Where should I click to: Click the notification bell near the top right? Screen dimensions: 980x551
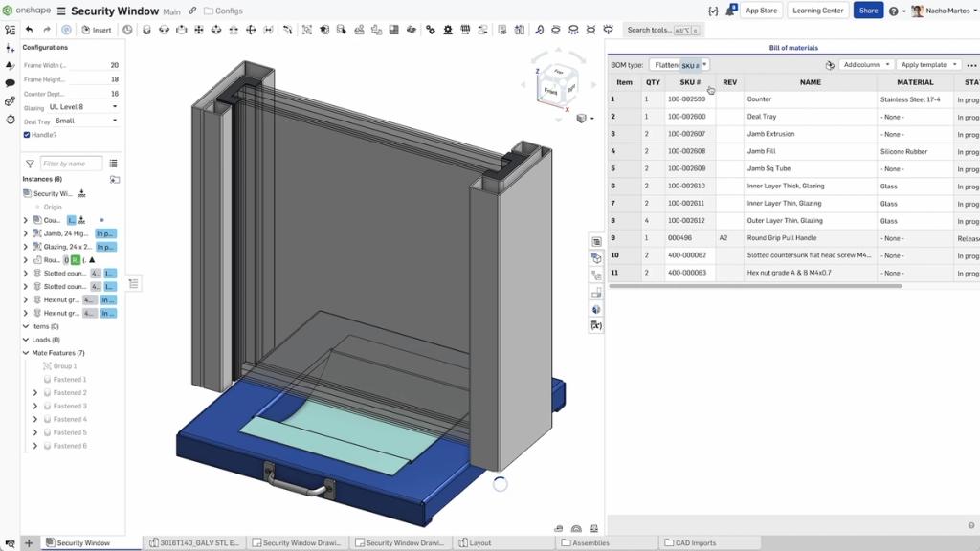point(731,11)
